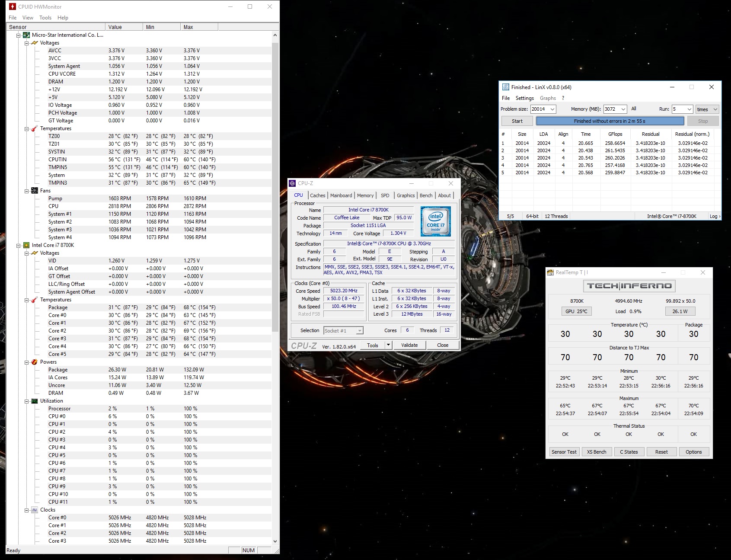Switch to the Graphics tab in CPU-Z
Screen dimensions: 731x560
[405, 195]
